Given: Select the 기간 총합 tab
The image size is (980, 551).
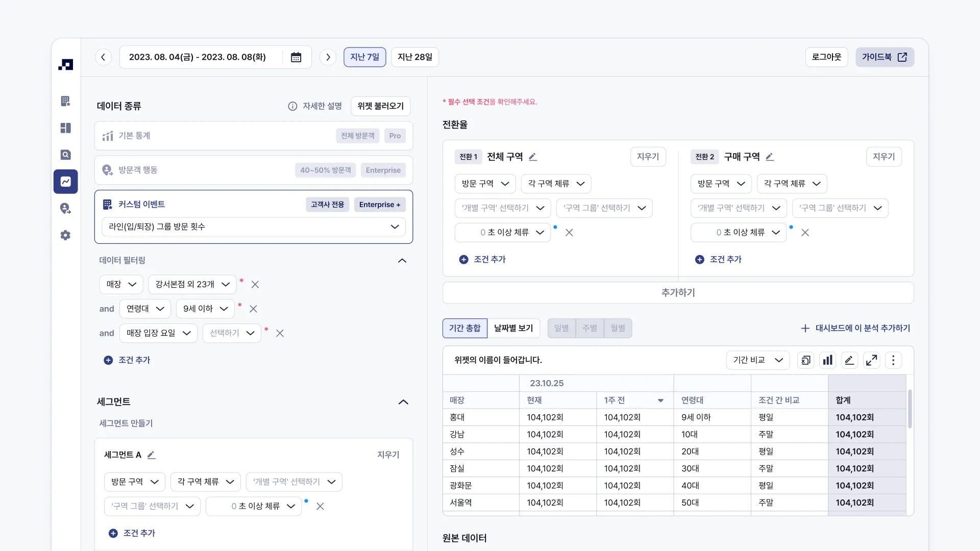Looking at the screenshot, I should tap(464, 328).
